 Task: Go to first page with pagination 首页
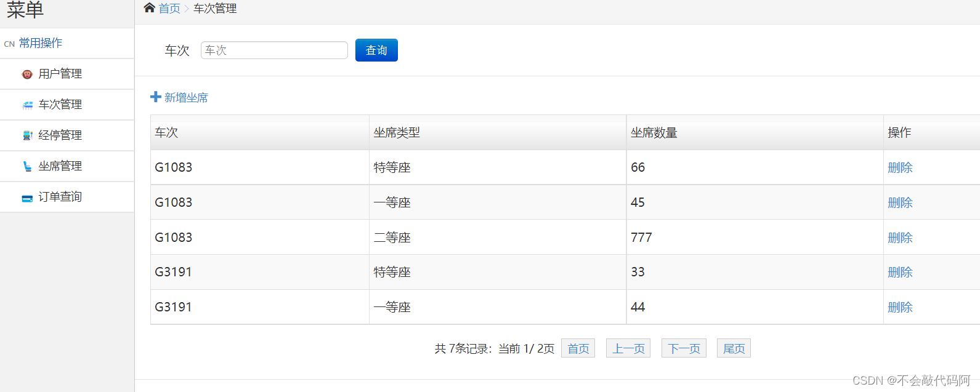(578, 348)
